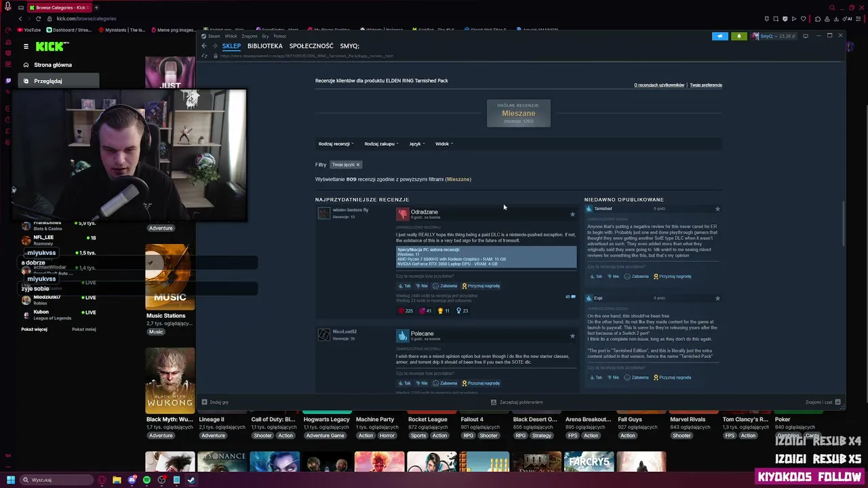The height and width of the screenshot is (488, 868).
Task: Collapse with Pokaż mniej in Kick sidebar
Action: (84, 329)
